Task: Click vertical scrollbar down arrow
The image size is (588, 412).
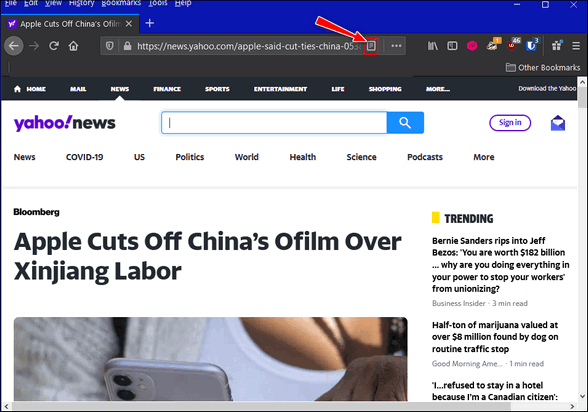Action: point(582,396)
